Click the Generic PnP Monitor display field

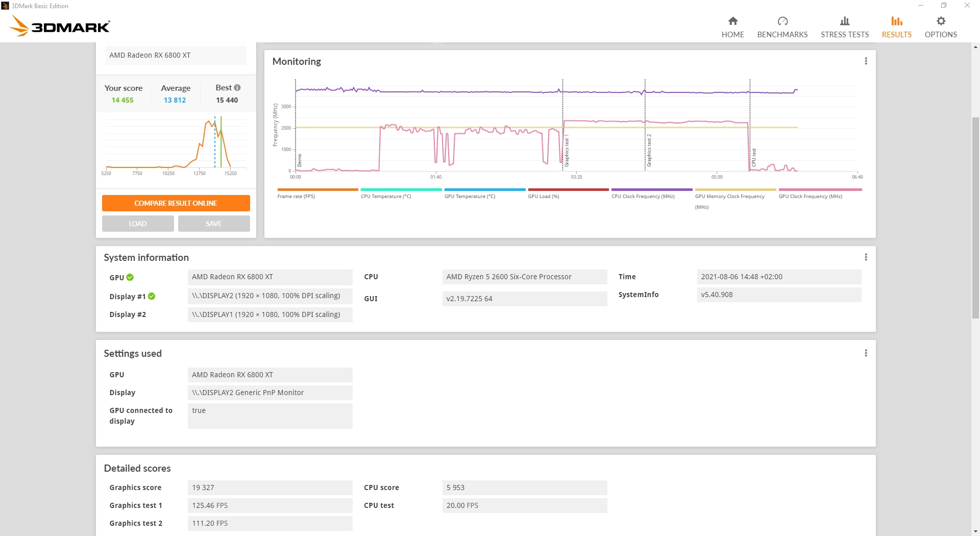pyautogui.click(x=270, y=393)
